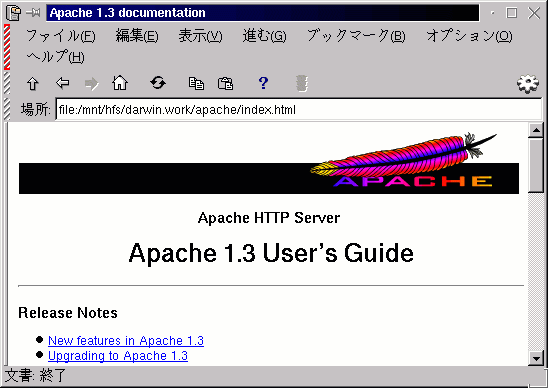Open the ヘルプ(H) menu
This screenshot has width=548, height=388.
pyautogui.click(x=55, y=57)
